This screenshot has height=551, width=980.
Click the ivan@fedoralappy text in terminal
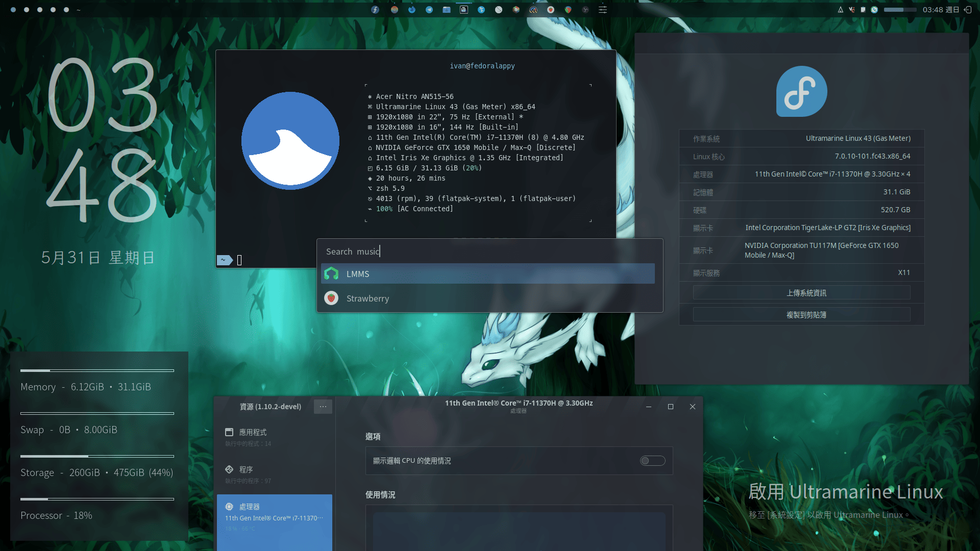tap(482, 66)
